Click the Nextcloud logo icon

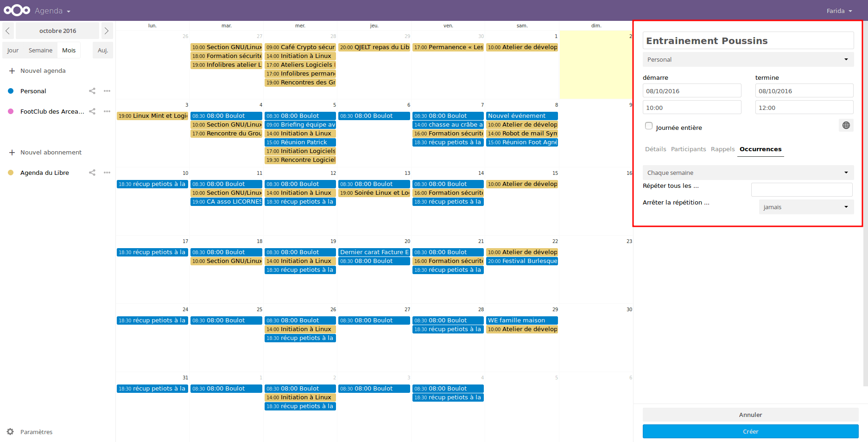click(x=17, y=10)
